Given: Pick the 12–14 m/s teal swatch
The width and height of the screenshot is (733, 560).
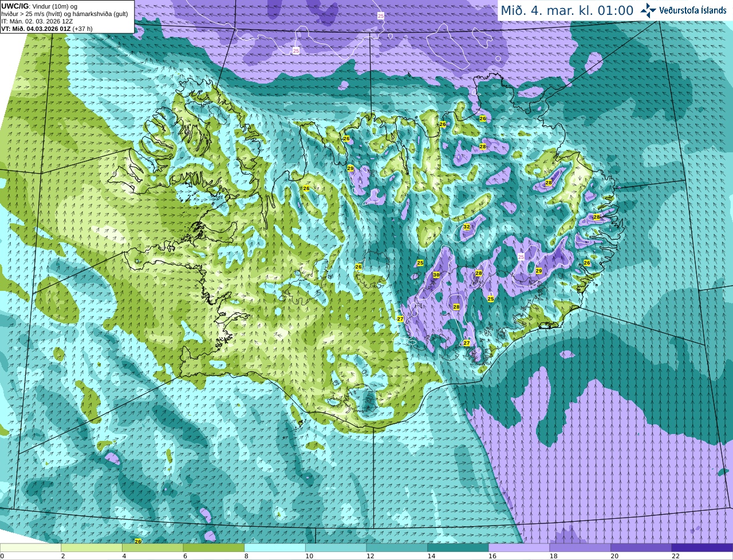Looking at the screenshot, I should pos(397,547).
